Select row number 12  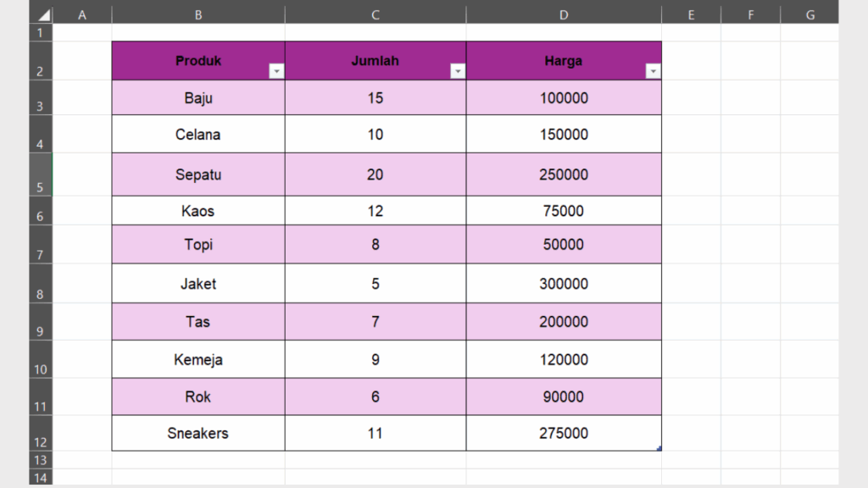pos(39,441)
